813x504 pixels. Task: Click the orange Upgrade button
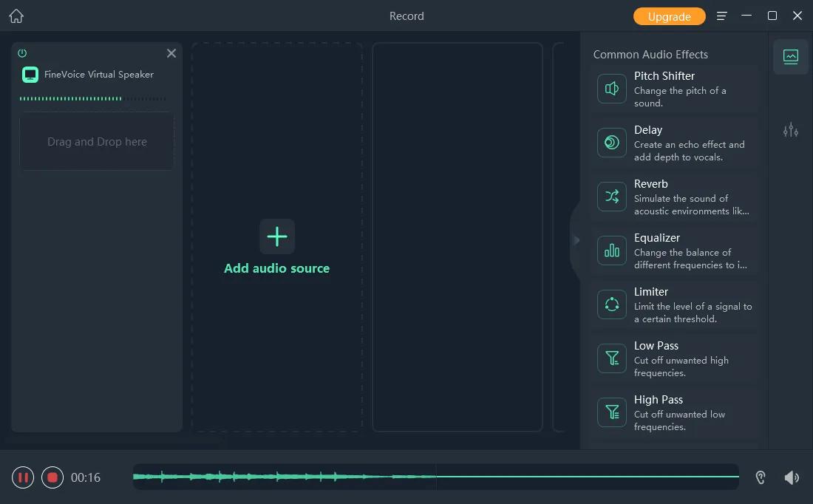669,16
